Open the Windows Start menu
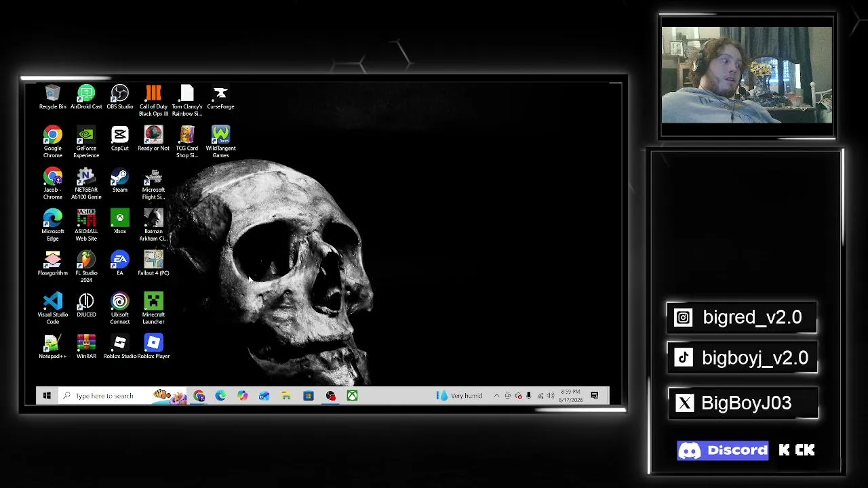 [x=47, y=396]
